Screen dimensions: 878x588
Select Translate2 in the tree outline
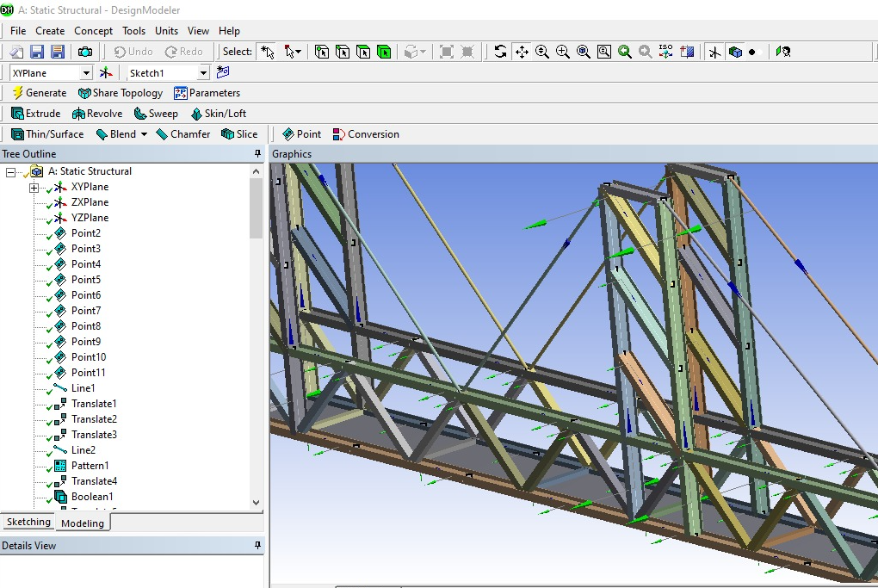pyautogui.click(x=94, y=419)
